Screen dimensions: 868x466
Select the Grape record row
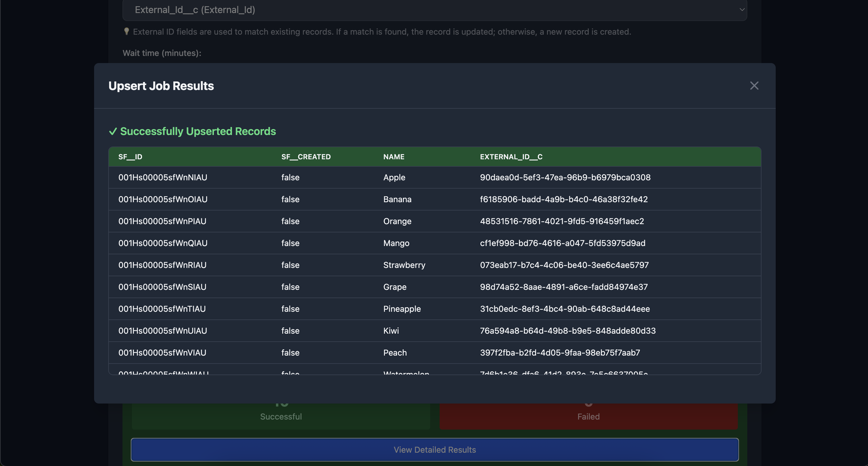(395, 287)
